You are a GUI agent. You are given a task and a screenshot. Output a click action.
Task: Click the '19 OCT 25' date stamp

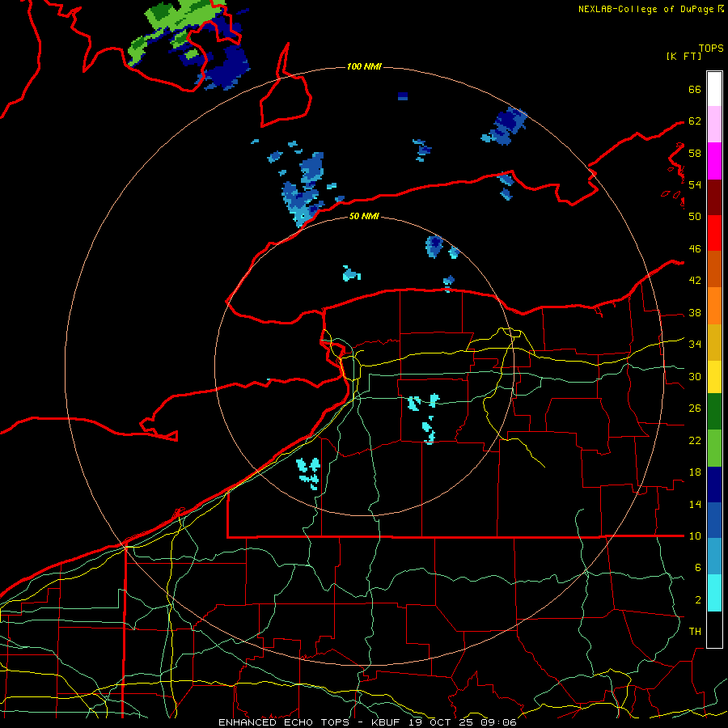[442, 722]
